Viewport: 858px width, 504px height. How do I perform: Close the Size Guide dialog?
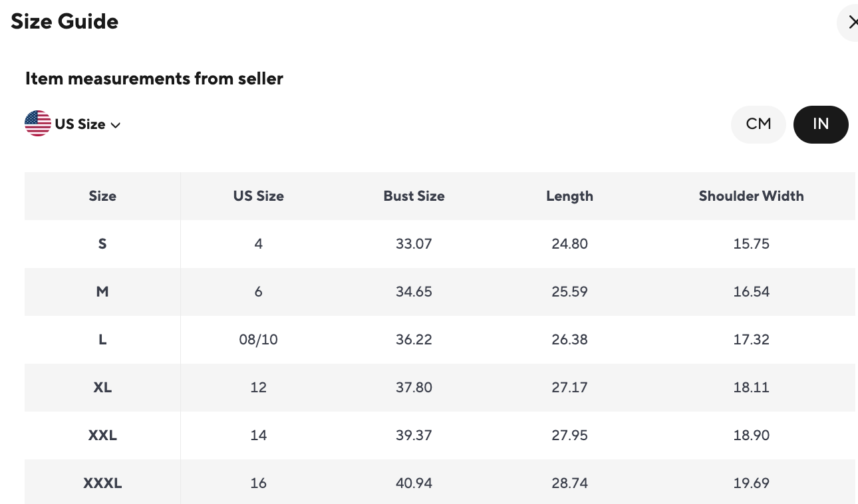click(x=852, y=23)
